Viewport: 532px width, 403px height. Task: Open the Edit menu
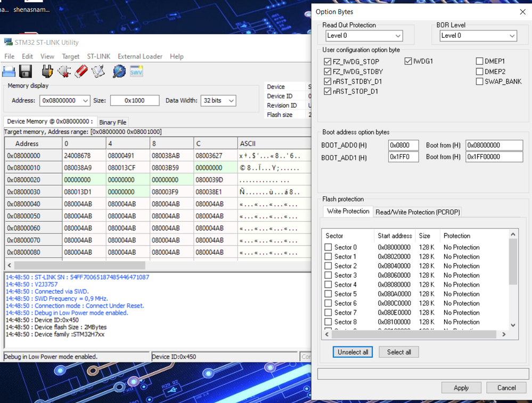coord(27,57)
